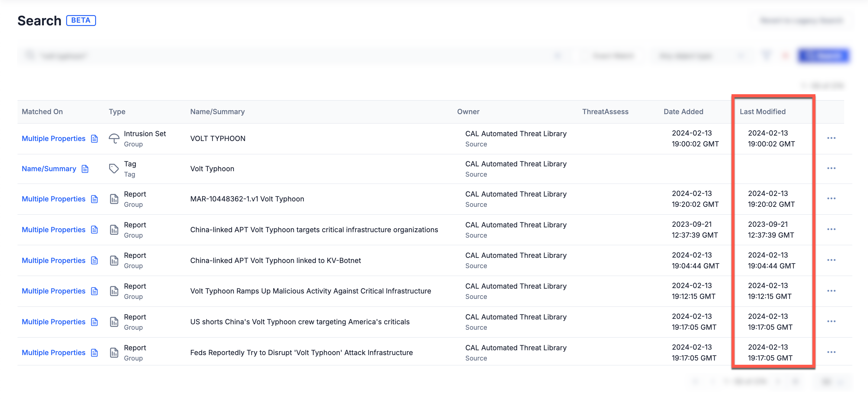Sort by Last Modified column header
The width and height of the screenshot is (868, 404).
763,111
